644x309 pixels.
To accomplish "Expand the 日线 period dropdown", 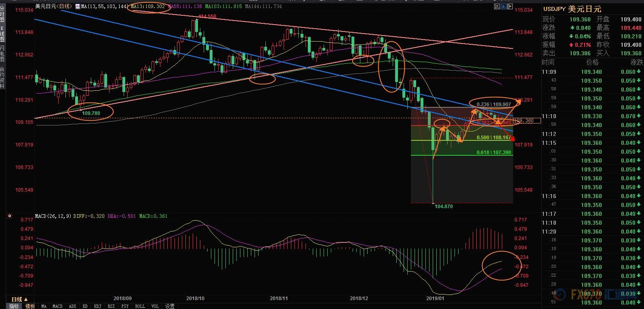I will click(20, 299).
